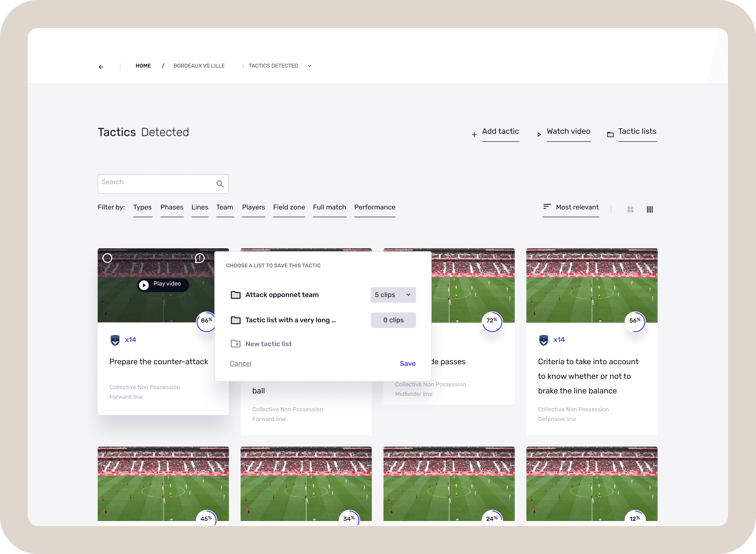756x554 pixels.
Task: Click the sort lines icon near Most relevant
Action: coord(547,207)
